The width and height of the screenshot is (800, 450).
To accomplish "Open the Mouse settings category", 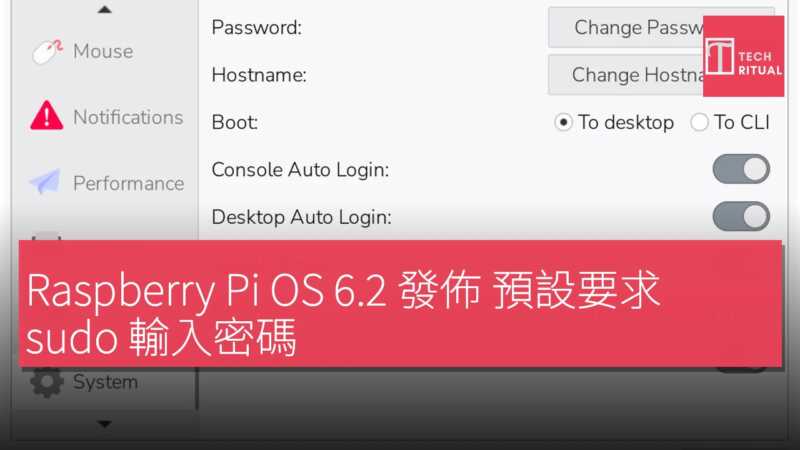I will coord(103,51).
